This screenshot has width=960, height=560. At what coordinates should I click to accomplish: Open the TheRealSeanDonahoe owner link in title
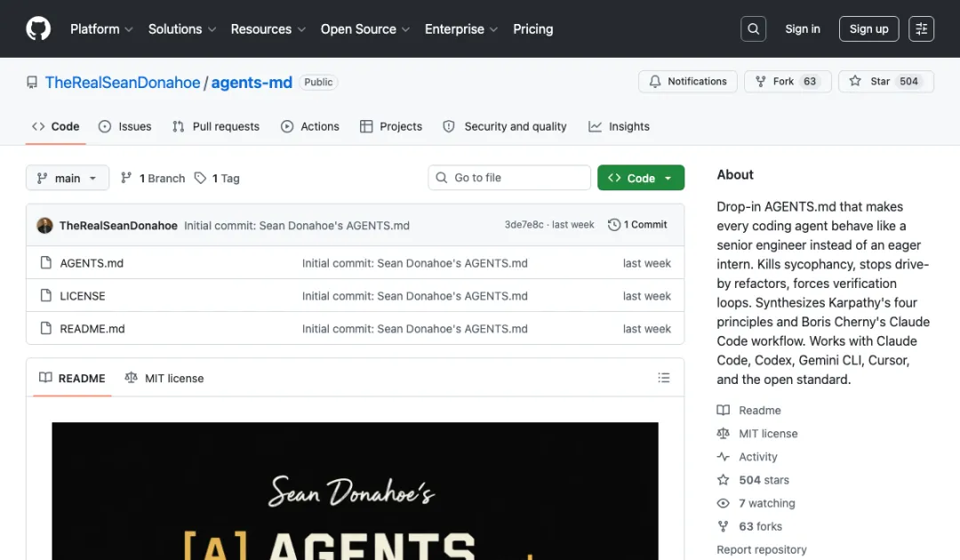(x=123, y=82)
